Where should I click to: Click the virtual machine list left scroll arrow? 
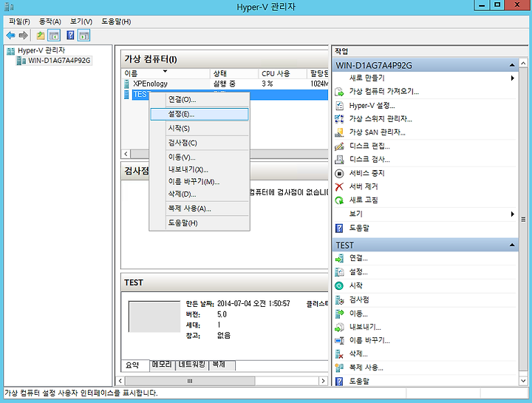[126, 154]
